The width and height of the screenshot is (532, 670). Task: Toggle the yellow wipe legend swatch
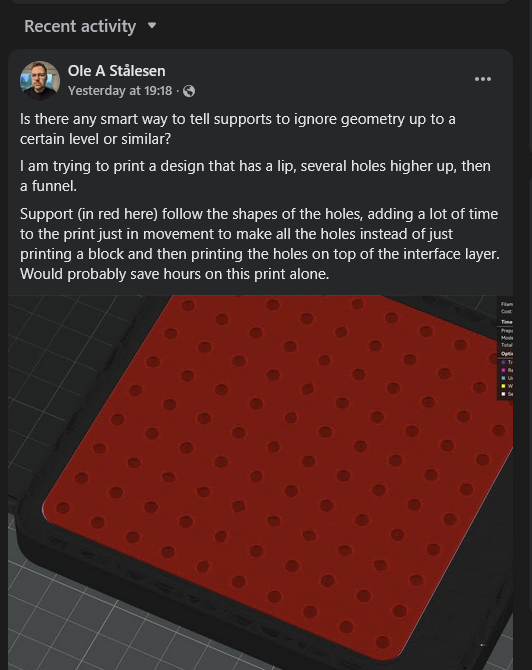click(x=503, y=386)
